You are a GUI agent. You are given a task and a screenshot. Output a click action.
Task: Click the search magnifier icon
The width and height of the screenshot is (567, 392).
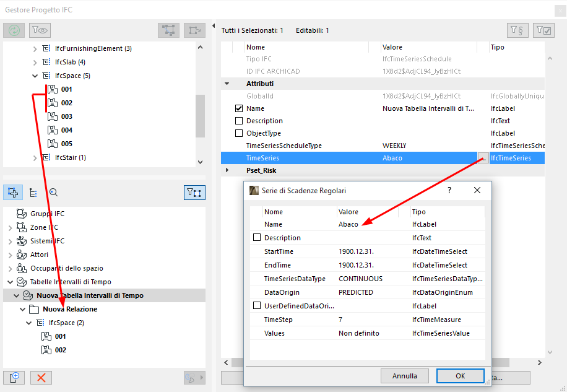[x=53, y=193]
